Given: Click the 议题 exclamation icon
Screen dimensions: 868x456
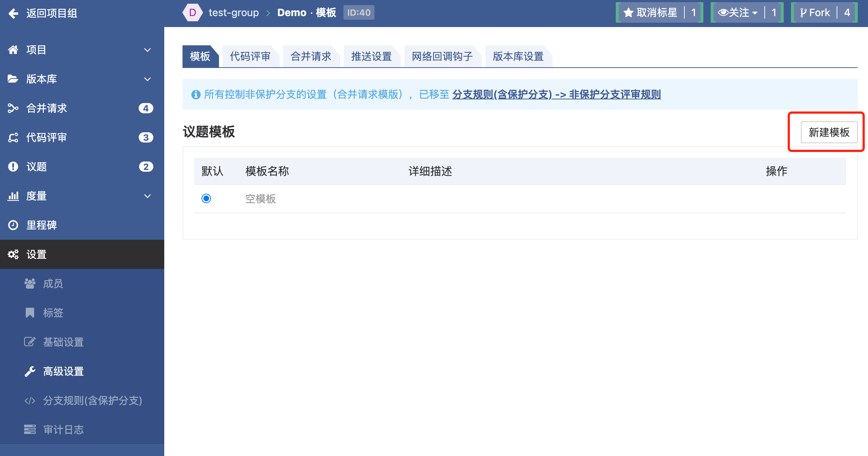Looking at the screenshot, I should tap(13, 167).
